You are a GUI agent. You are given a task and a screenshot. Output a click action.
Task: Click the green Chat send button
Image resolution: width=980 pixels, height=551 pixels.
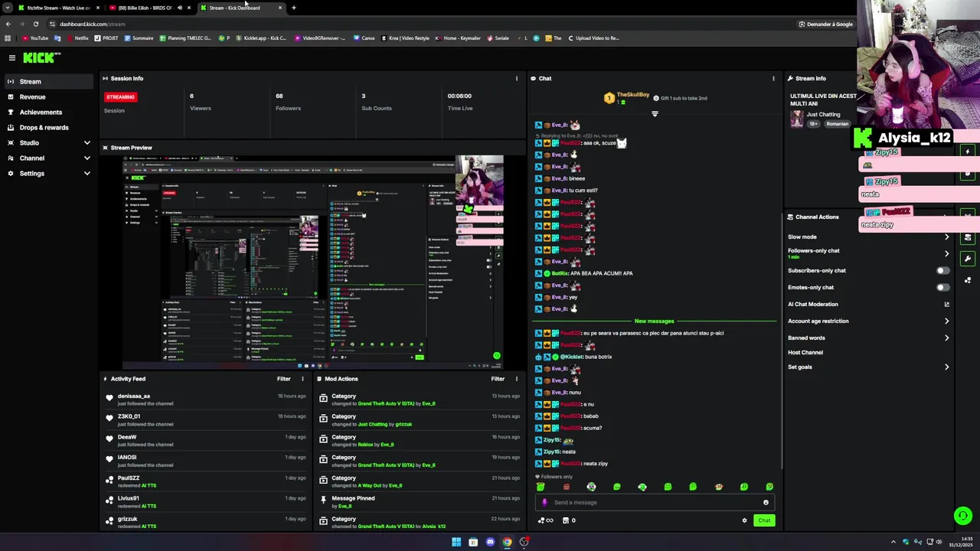[764, 520]
